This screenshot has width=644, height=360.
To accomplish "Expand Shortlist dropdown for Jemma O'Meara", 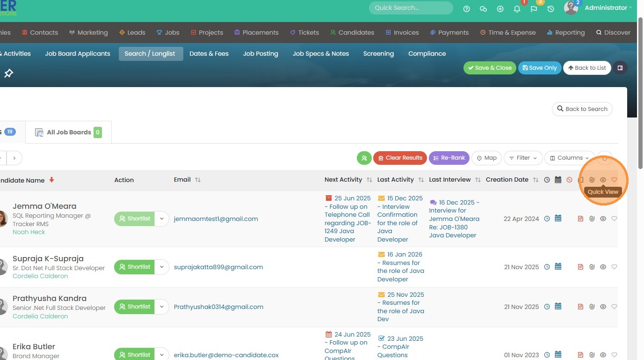I will [x=162, y=219].
